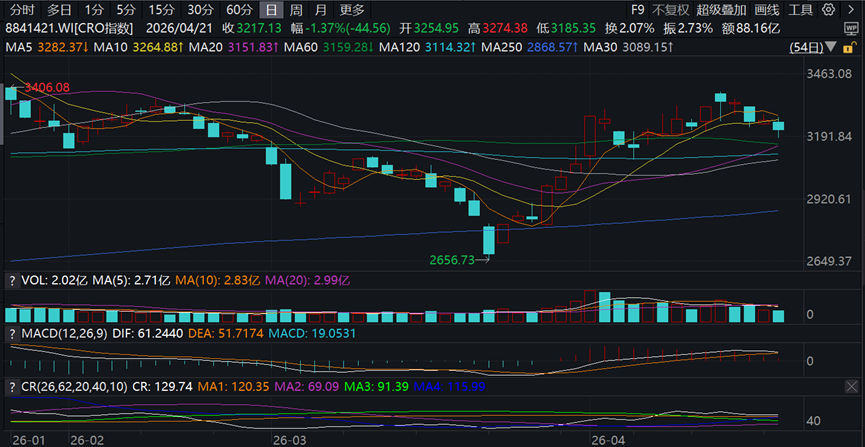865x447 pixels.
Task: Click the MA5 3282.37 value
Action: (x=64, y=48)
